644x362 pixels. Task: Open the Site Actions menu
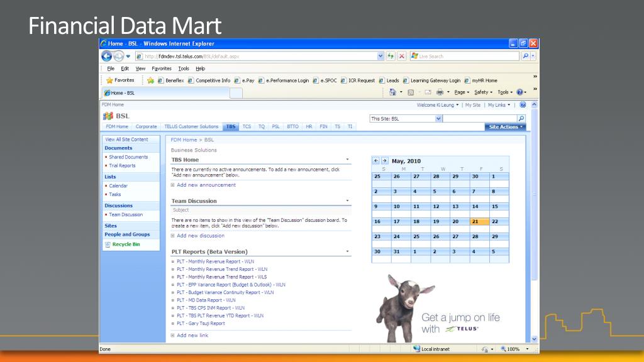[x=505, y=127]
